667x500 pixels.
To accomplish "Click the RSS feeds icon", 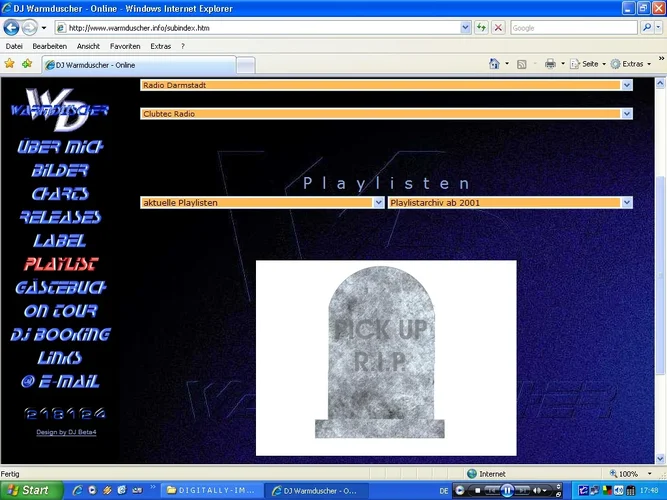I will click(x=522, y=64).
